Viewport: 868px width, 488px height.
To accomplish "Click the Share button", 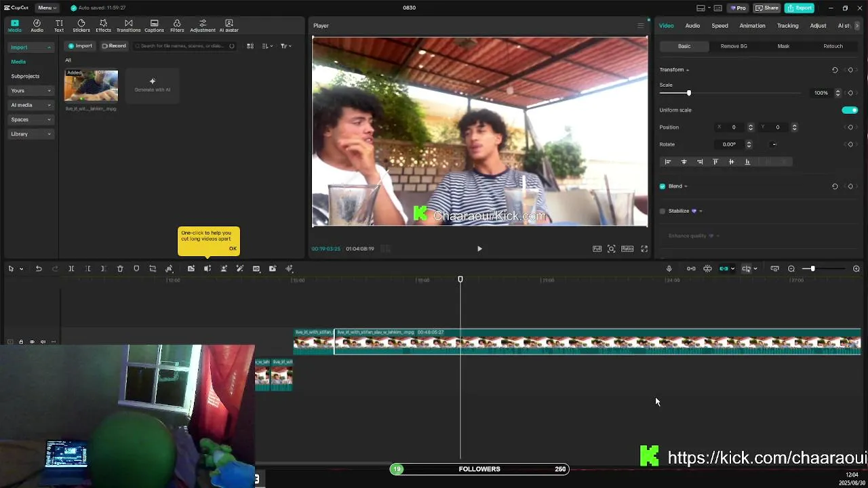I will 767,7.
